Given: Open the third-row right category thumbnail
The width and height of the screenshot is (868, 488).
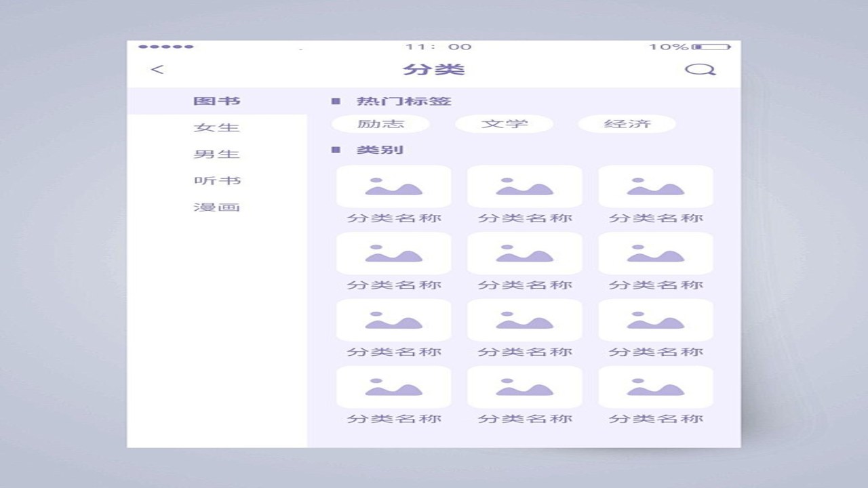Looking at the screenshot, I should pyautogui.click(x=656, y=320).
